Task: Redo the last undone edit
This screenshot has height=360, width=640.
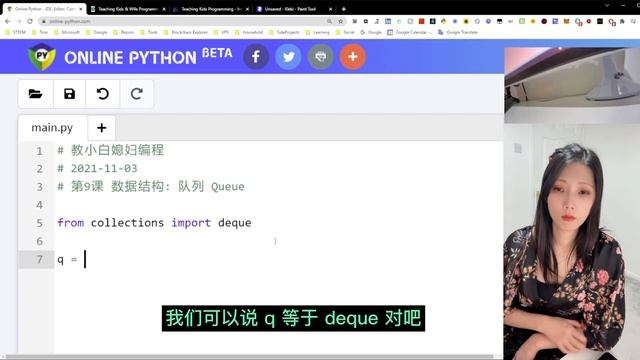Action: point(137,94)
